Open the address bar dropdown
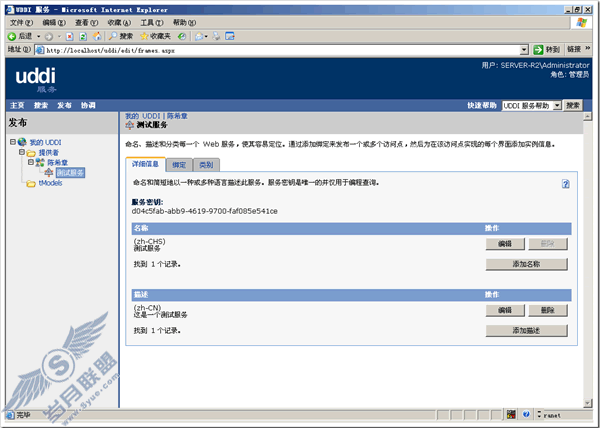This screenshot has height=428, width=600. (x=524, y=50)
